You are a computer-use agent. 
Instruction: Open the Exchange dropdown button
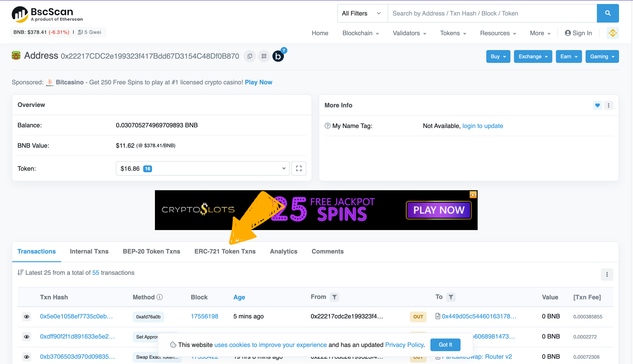tap(533, 56)
